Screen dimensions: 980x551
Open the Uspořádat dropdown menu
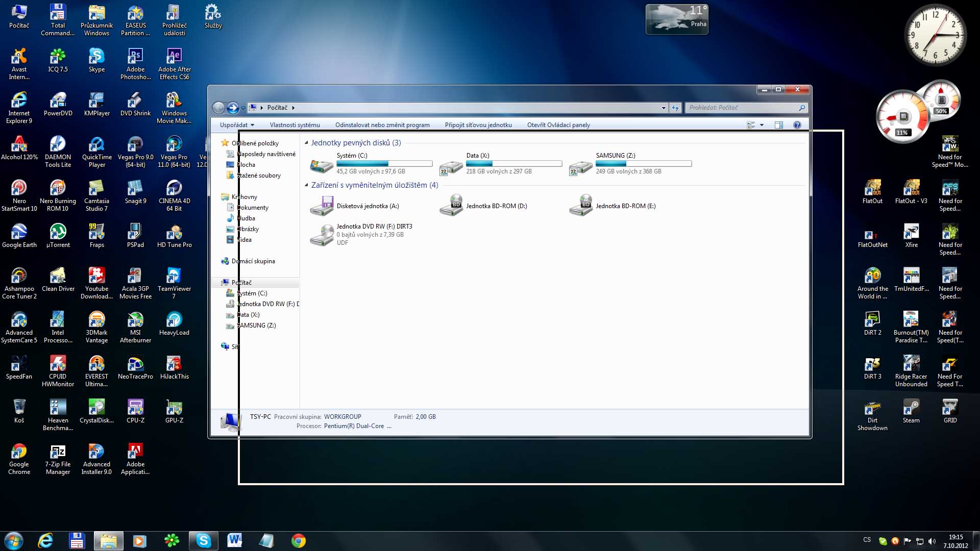237,125
